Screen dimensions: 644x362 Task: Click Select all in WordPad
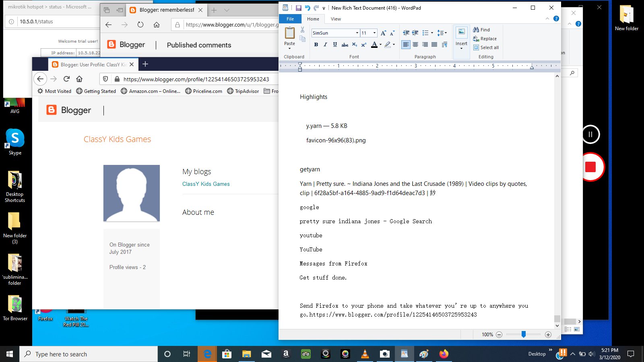pos(486,47)
